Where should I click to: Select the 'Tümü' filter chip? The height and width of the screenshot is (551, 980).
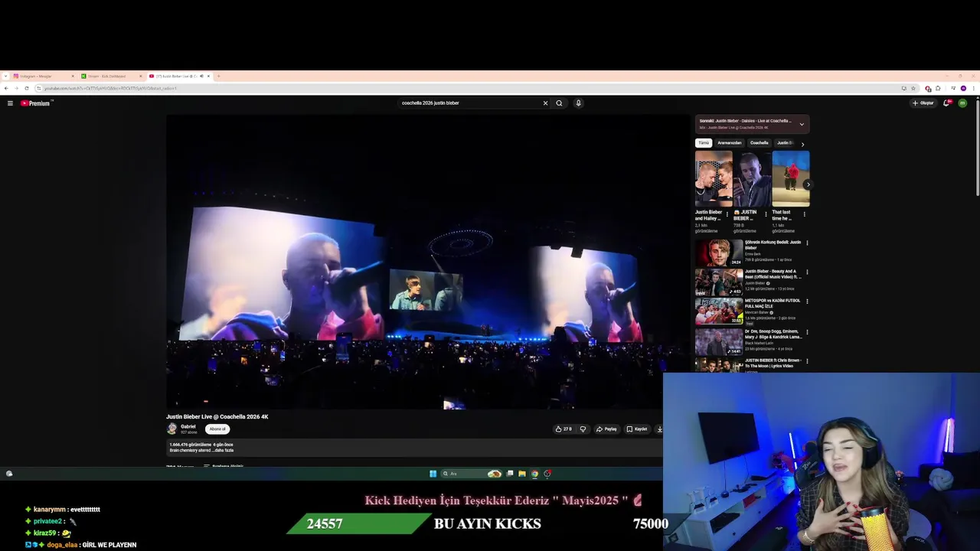(704, 143)
